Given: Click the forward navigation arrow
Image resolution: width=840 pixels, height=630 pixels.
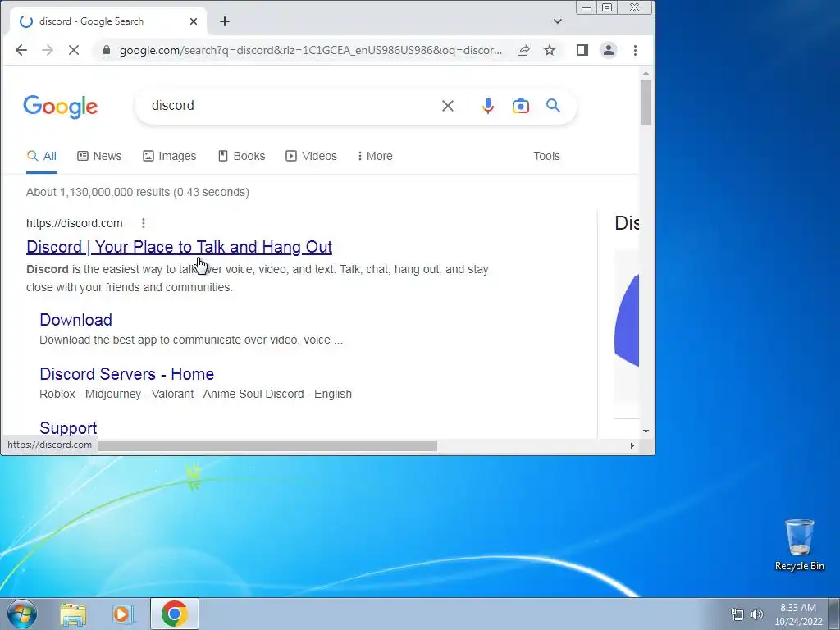Looking at the screenshot, I should click(48, 50).
